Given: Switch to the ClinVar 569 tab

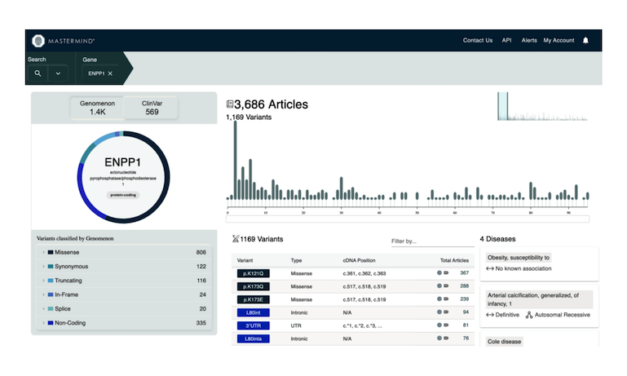Looking at the screenshot, I should tap(152, 108).
